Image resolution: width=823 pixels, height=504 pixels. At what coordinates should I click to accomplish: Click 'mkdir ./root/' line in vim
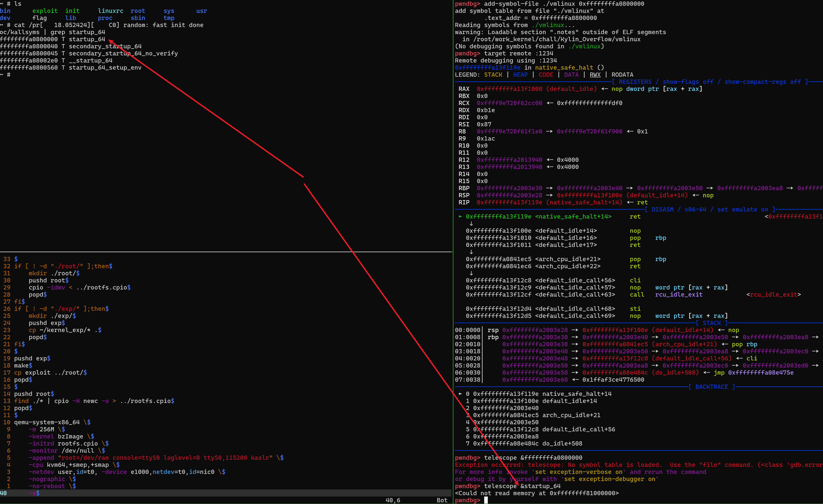[54, 273]
